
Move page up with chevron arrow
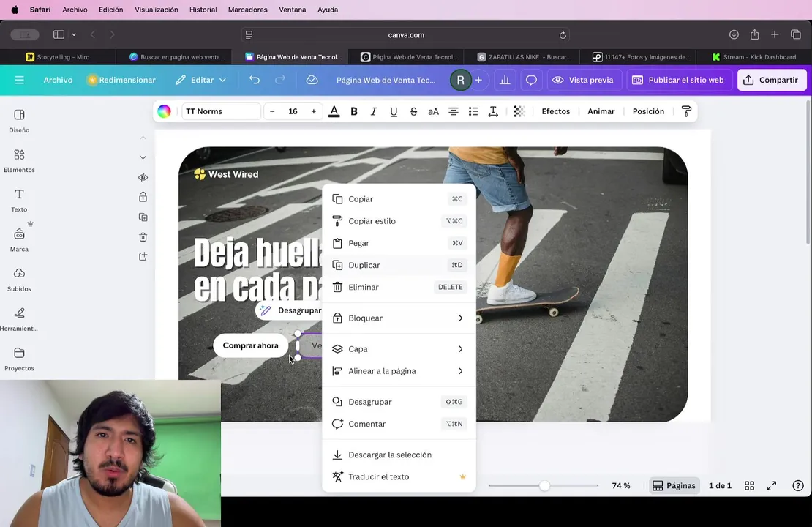pos(143,138)
